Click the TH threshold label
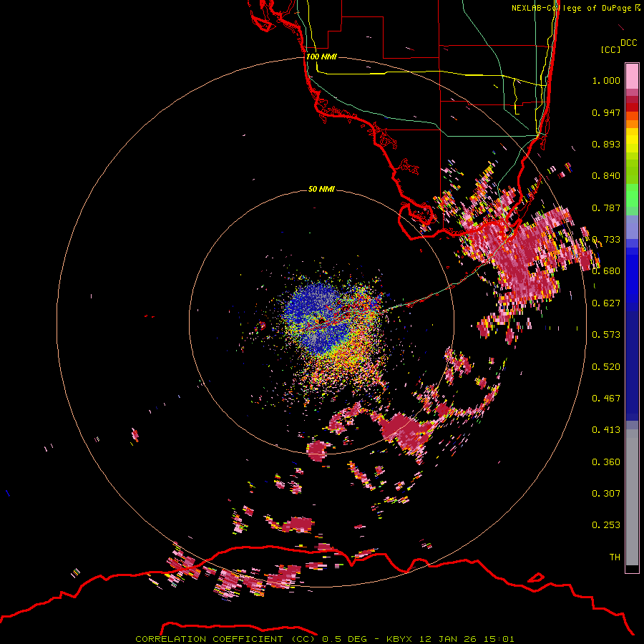 coord(615,557)
